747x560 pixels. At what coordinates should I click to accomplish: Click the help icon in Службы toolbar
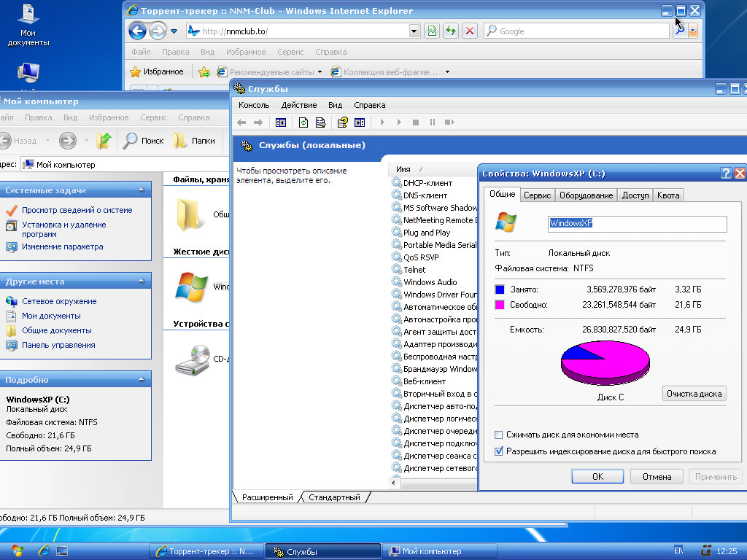pyautogui.click(x=342, y=122)
